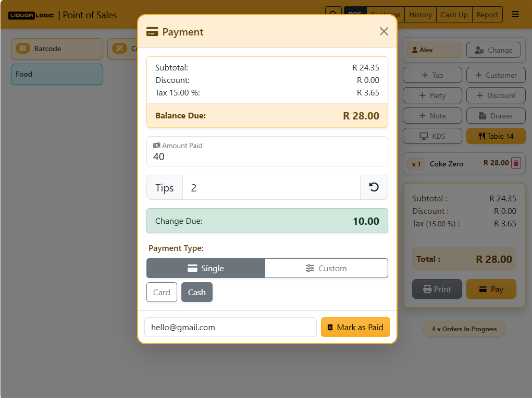Image resolution: width=532 pixels, height=398 pixels.
Task: Click the Pay button
Action: coord(491,289)
